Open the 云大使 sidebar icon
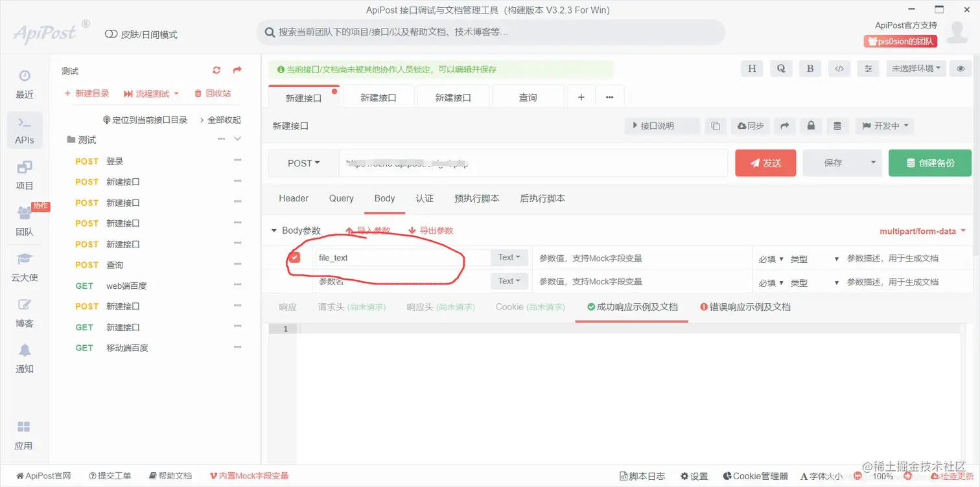 [25, 267]
